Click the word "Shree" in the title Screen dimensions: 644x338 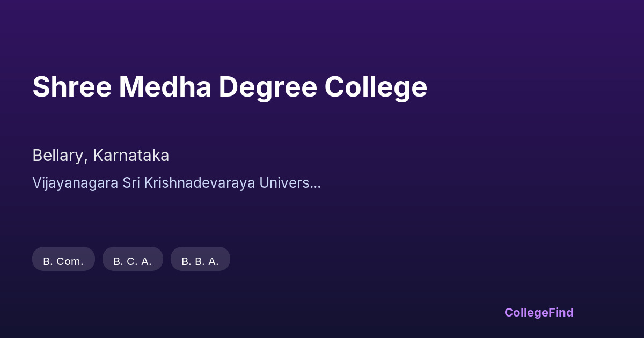[72, 87]
